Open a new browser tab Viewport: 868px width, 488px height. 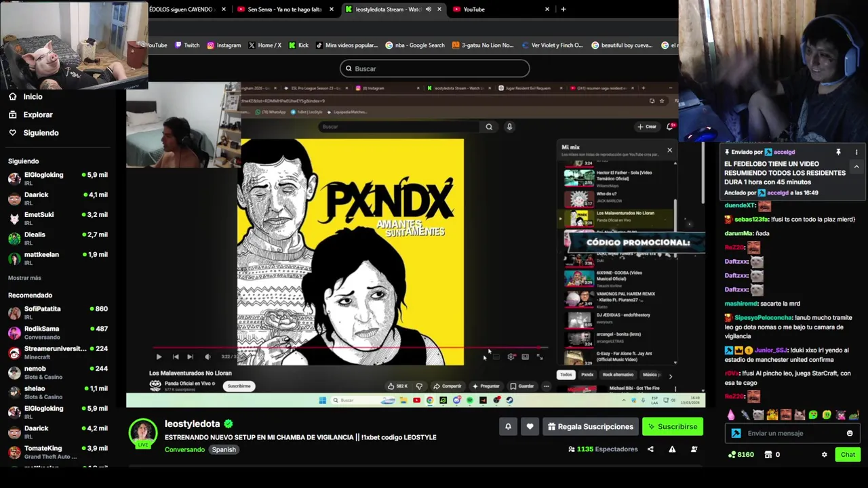click(x=563, y=9)
